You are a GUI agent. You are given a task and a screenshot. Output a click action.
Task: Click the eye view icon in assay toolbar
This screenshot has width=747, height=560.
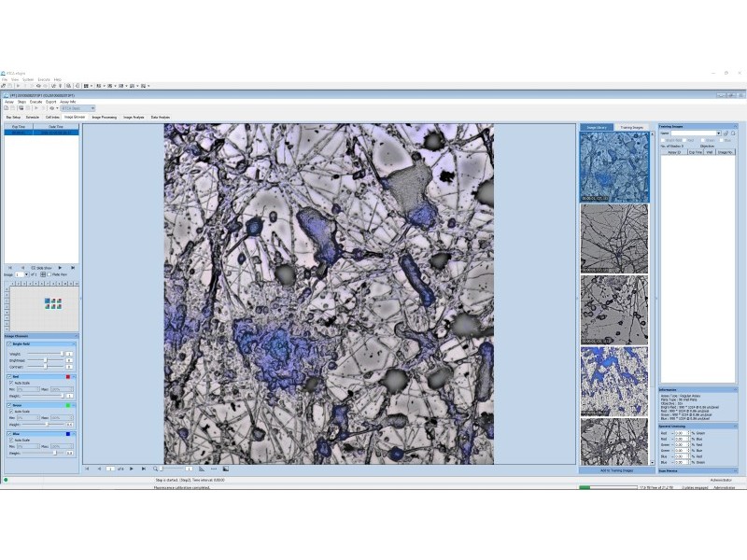(x=52, y=108)
